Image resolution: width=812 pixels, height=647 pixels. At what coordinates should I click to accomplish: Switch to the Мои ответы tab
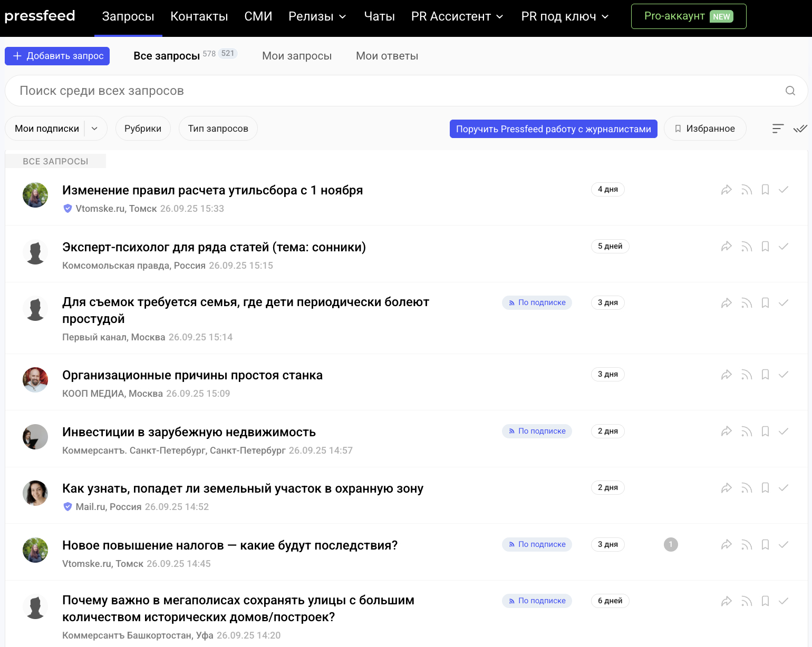386,56
